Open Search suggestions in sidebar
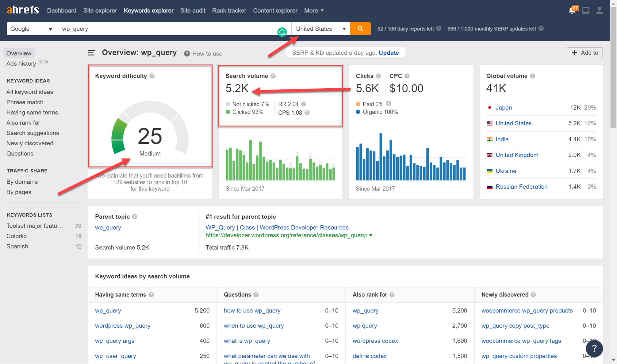The height and width of the screenshot is (364, 617). click(33, 133)
